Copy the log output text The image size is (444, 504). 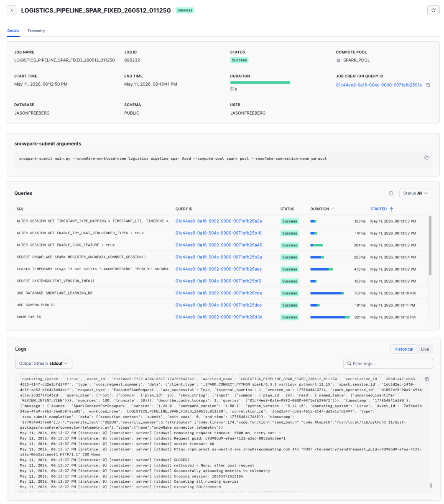[x=427, y=379]
